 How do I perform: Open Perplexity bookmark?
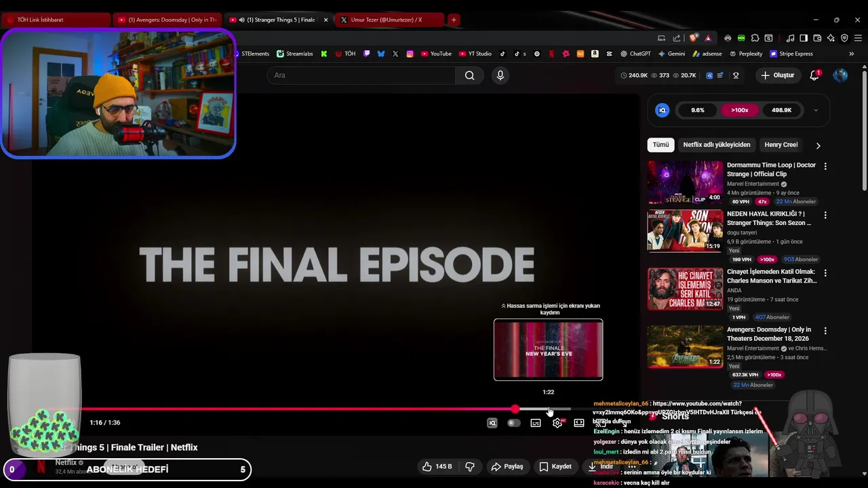click(x=746, y=54)
